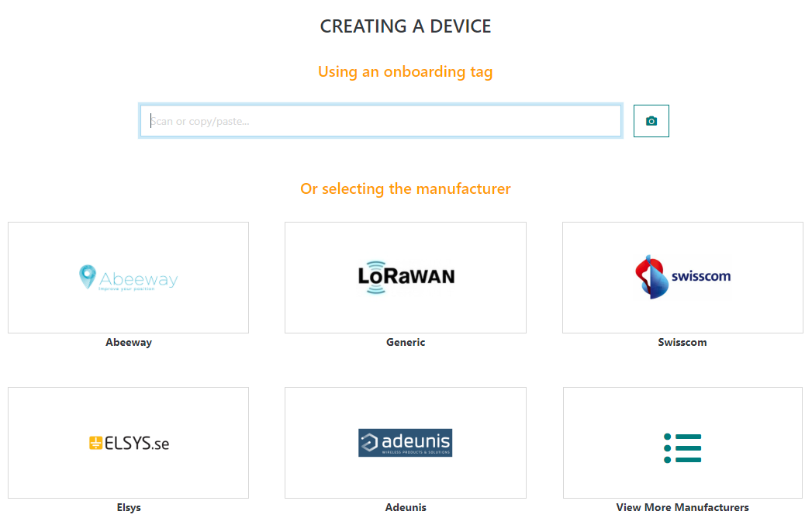Pick the Swisscom logo image
Image resolution: width=812 pixels, height=532 pixels.
(682, 277)
